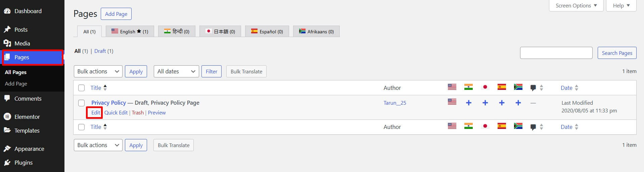Check the Privacy Policy row checkbox
644x172 pixels.
point(81,103)
